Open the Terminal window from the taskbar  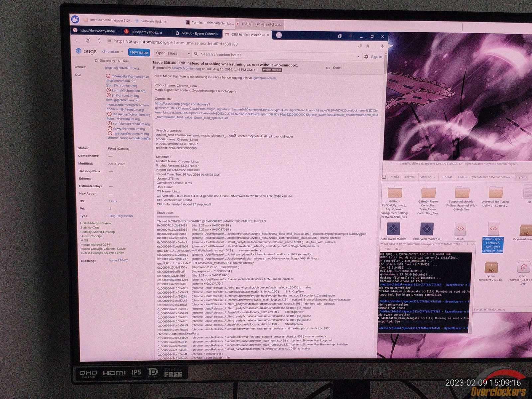209,23
